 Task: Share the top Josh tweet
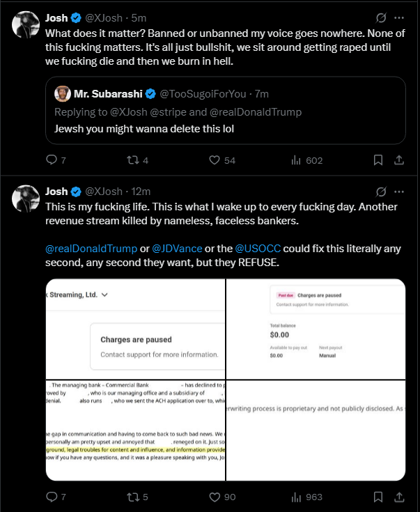[399, 160]
